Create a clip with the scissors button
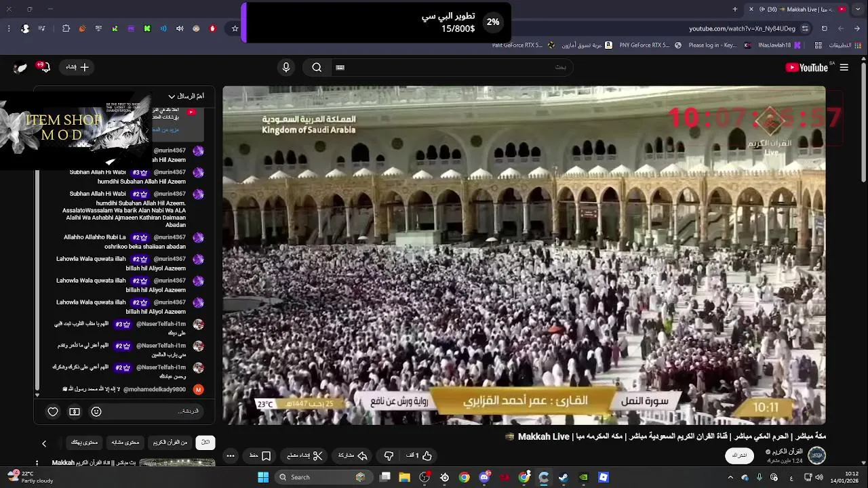Viewport: 868px width, 488px height. tap(304, 455)
